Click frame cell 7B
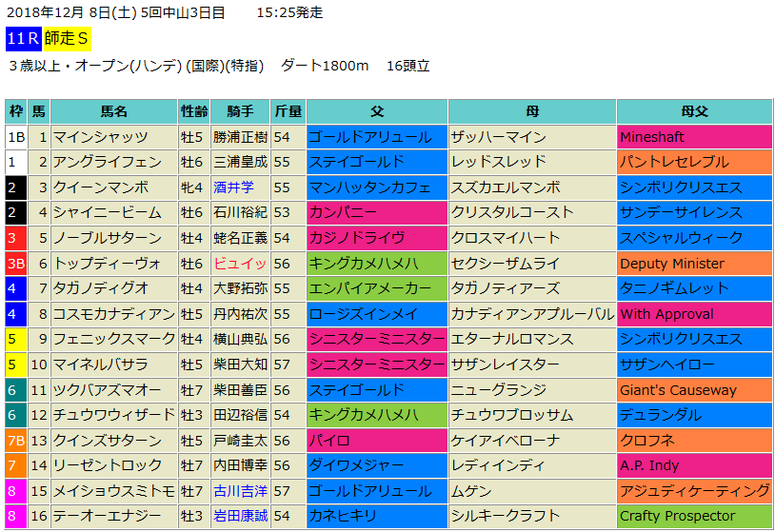775x532 pixels. click(x=16, y=441)
